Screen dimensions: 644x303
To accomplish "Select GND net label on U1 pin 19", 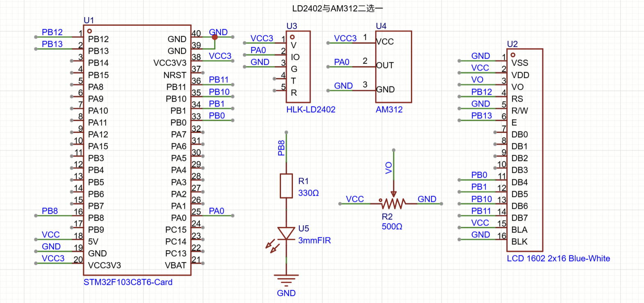I will click(51, 246).
